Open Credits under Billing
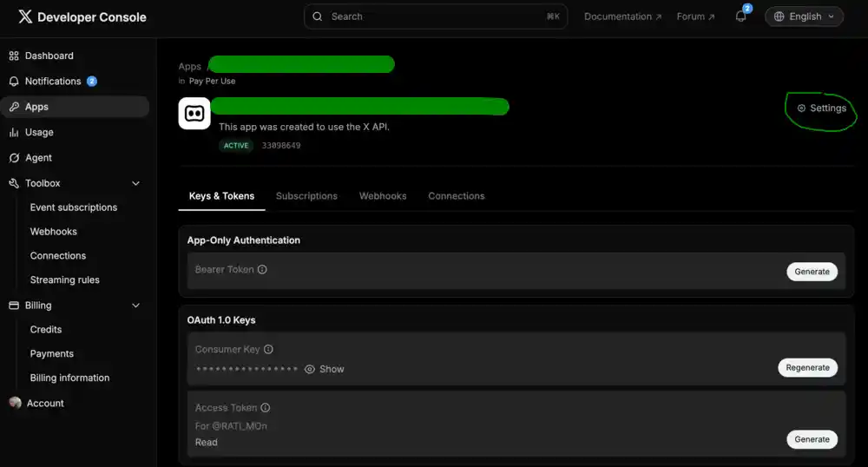The height and width of the screenshot is (467, 868). click(x=46, y=330)
